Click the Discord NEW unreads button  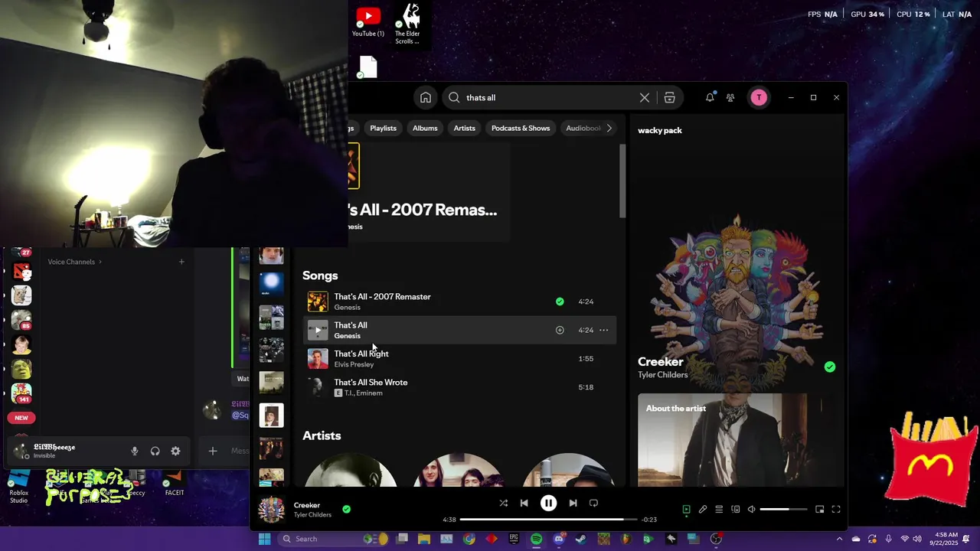[x=21, y=418]
